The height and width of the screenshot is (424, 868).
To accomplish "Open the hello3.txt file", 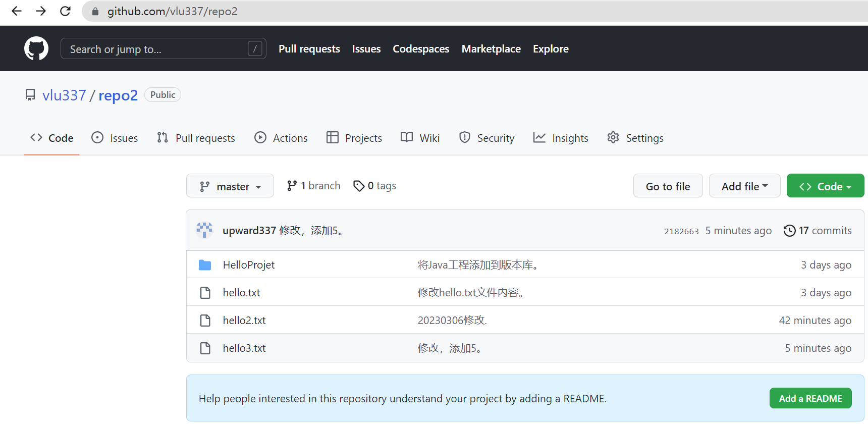I will pos(244,348).
